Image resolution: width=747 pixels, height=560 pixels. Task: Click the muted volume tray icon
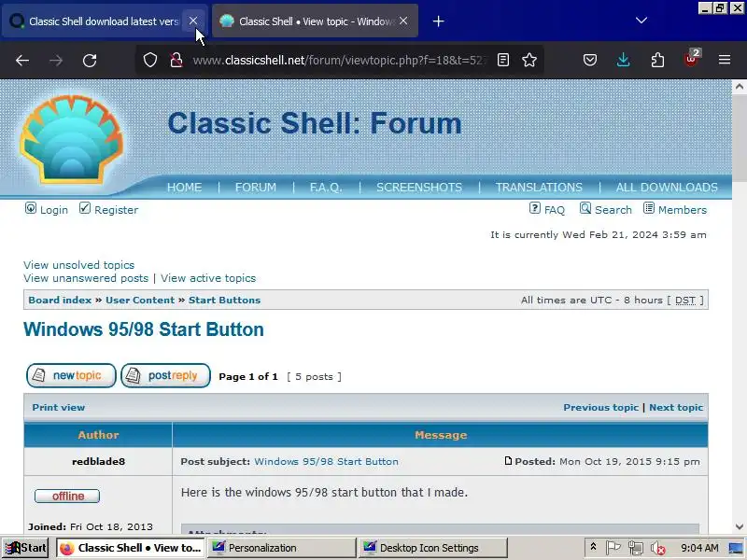pos(658,548)
